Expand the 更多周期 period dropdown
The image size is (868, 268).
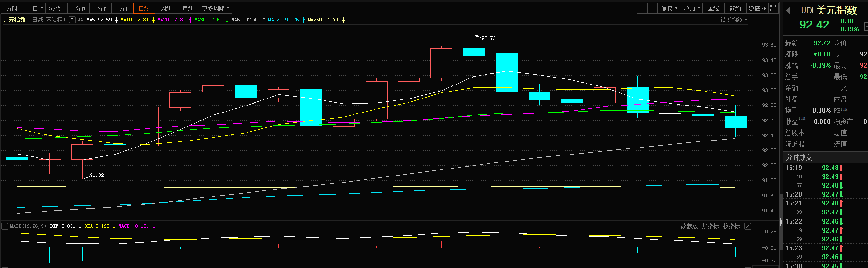pos(215,8)
